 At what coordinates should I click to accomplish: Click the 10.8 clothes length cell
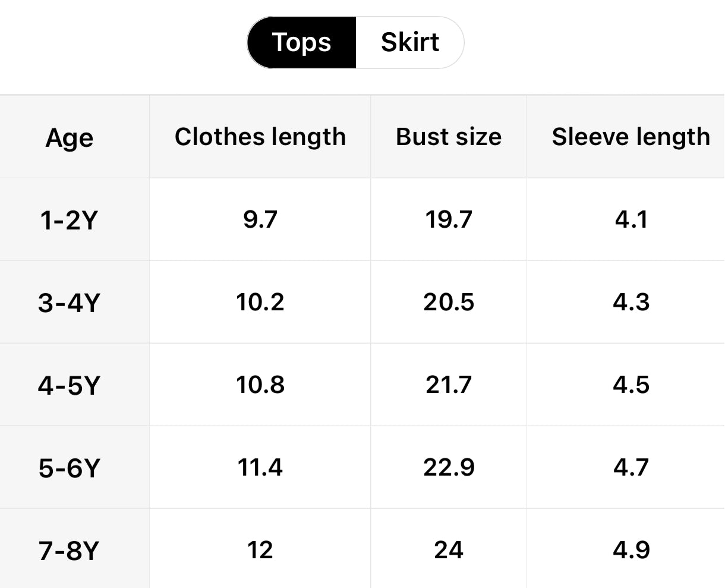pyautogui.click(x=260, y=385)
